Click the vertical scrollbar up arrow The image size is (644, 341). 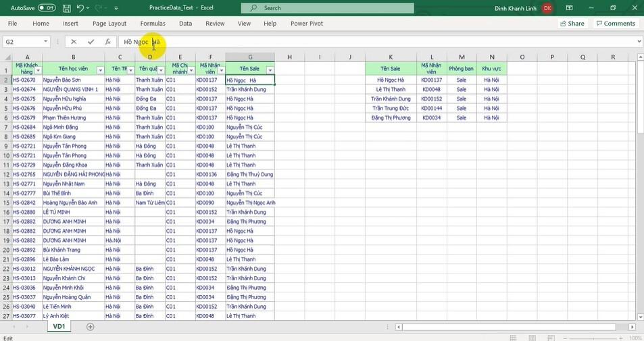641,57
